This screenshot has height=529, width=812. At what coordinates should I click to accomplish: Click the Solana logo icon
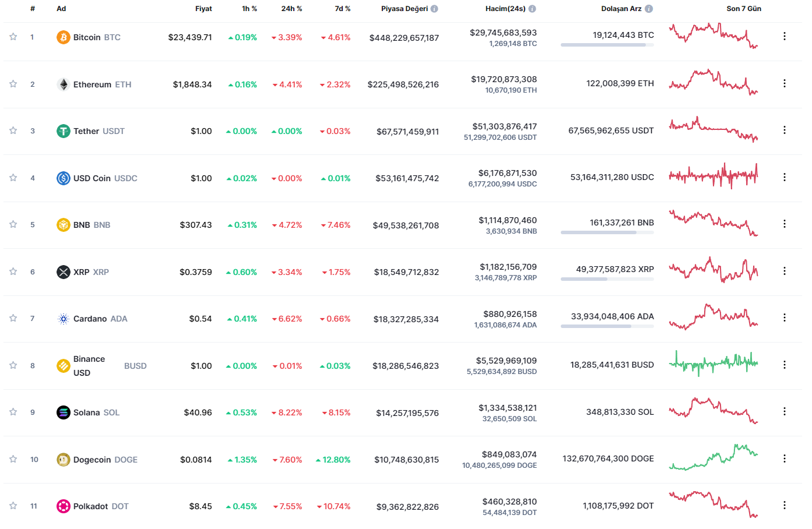63,412
